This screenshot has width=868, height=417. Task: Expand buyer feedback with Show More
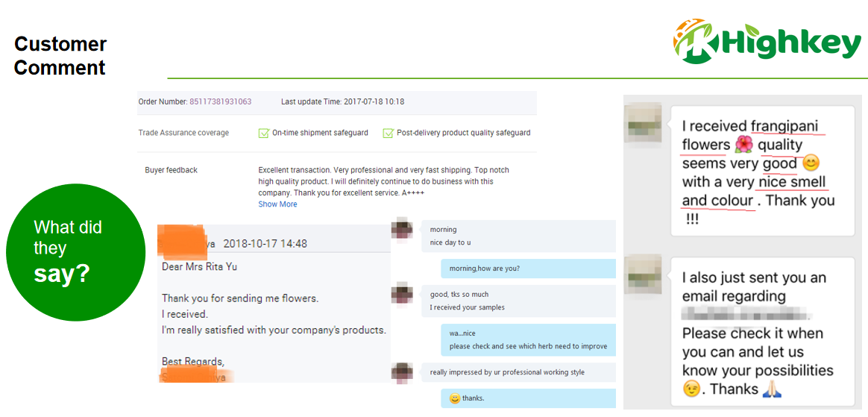tap(277, 204)
